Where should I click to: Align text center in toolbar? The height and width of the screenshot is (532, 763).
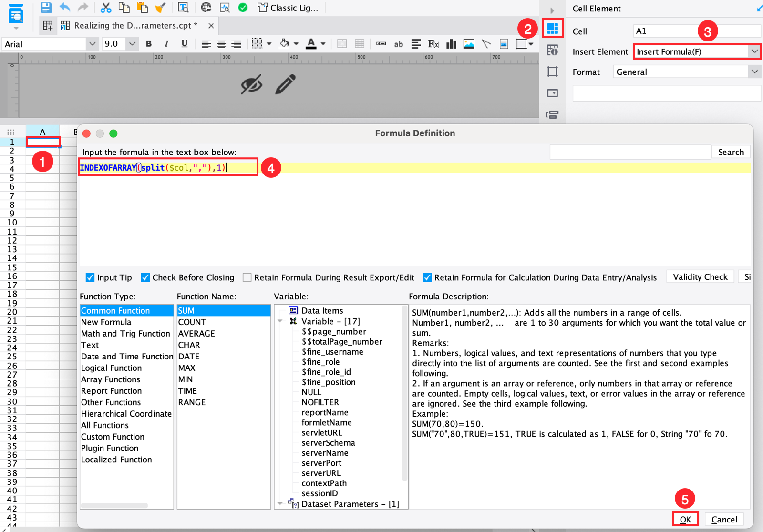[221, 44]
